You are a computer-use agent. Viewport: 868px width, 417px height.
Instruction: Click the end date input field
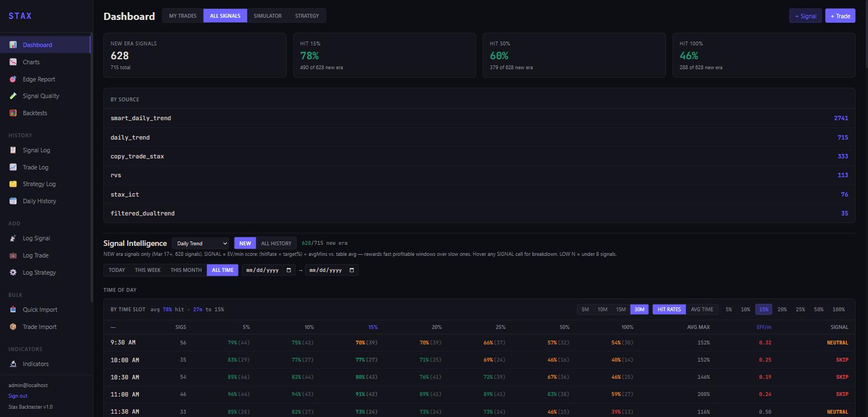[x=332, y=270]
